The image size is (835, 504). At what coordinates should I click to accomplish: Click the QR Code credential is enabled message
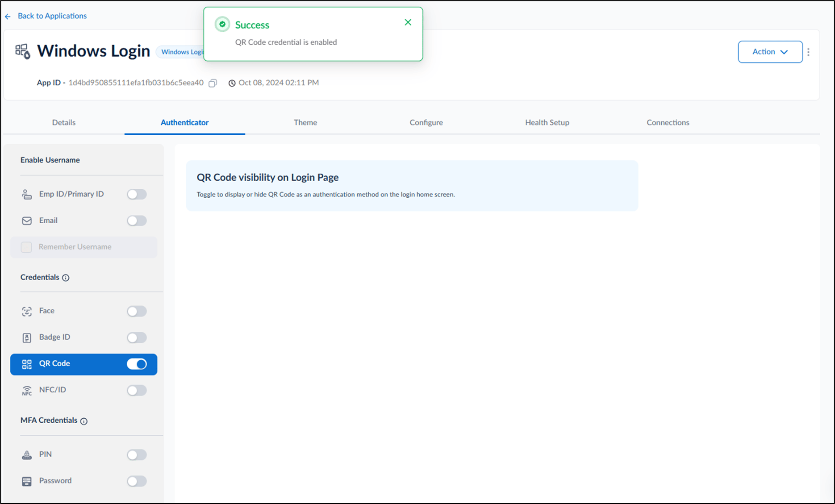pos(286,42)
